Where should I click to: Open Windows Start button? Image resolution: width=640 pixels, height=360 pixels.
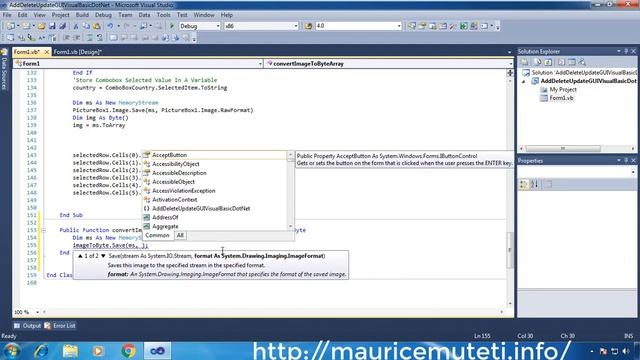tap(12, 351)
